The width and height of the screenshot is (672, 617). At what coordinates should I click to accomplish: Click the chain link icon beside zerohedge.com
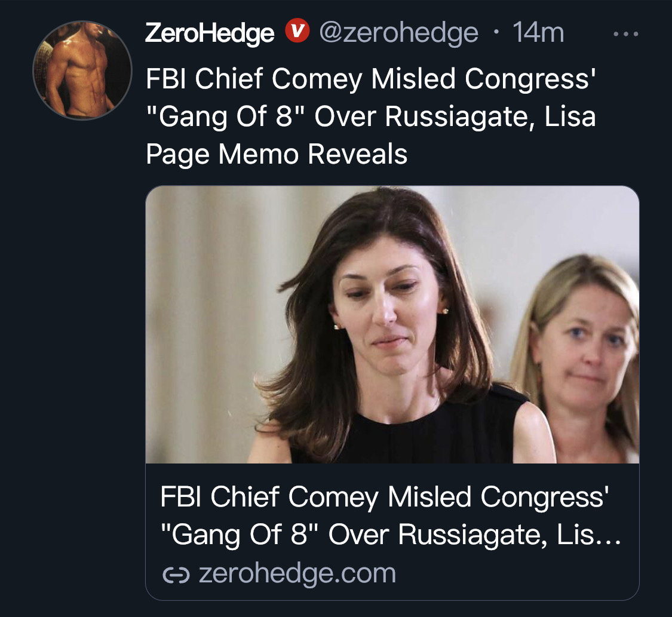pos(176,575)
